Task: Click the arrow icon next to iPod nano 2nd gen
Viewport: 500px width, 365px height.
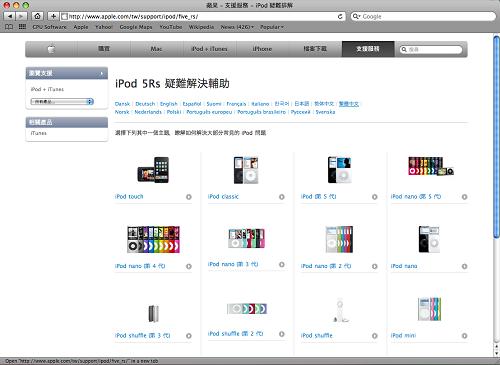Action: coord(375,266)
